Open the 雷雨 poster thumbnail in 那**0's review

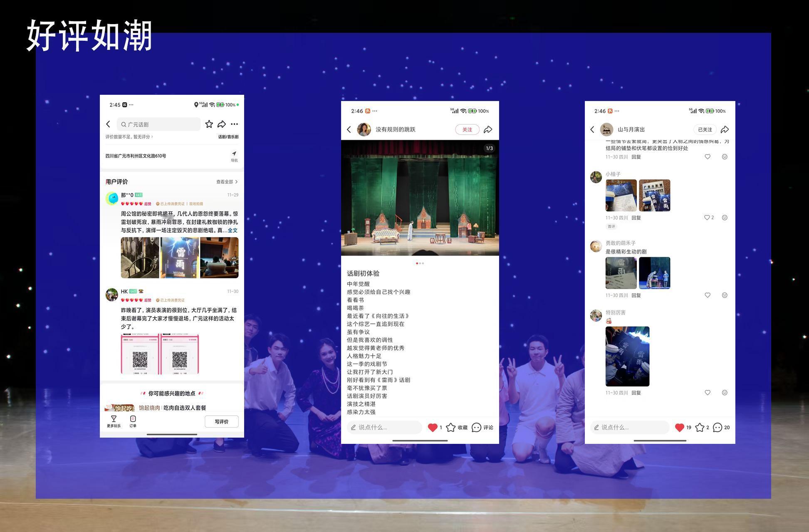pyautogui.click(x=180, y=258)
